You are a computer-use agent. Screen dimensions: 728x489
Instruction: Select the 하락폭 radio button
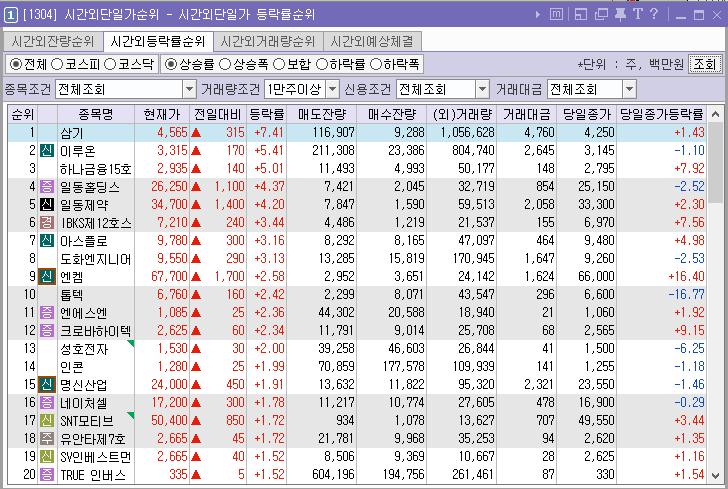click(x=376, y=64)
